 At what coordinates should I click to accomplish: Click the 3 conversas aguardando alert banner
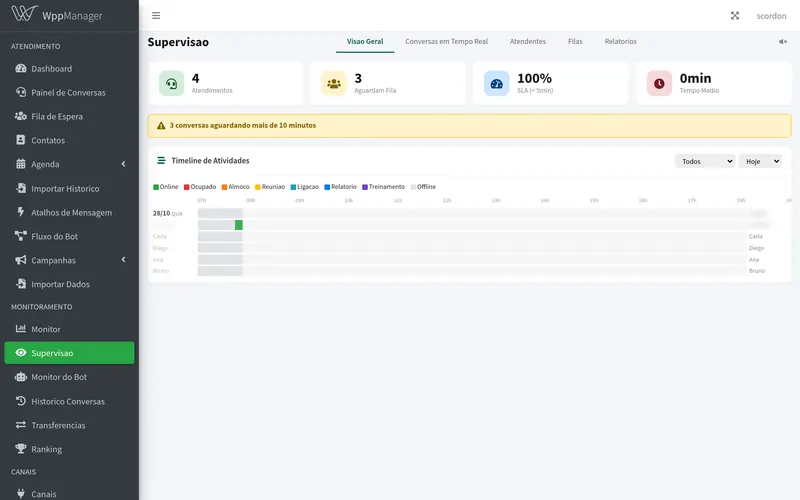tap(469, 126)
